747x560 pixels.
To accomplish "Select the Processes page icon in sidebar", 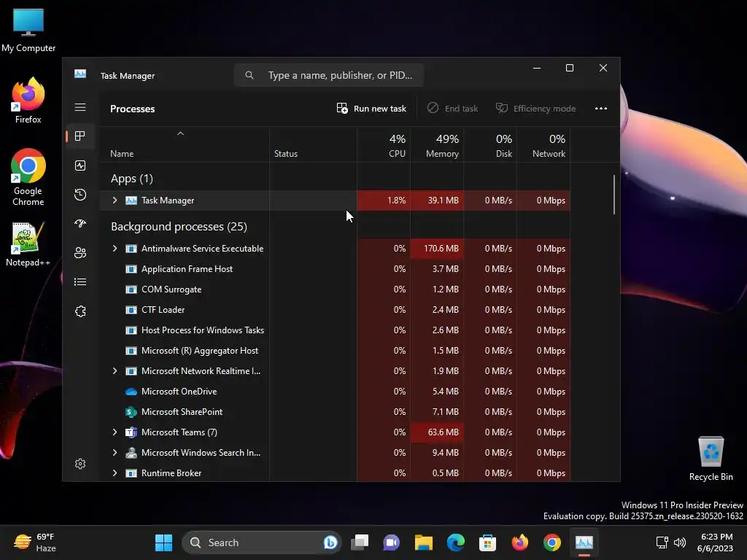I will coord(80,136).
